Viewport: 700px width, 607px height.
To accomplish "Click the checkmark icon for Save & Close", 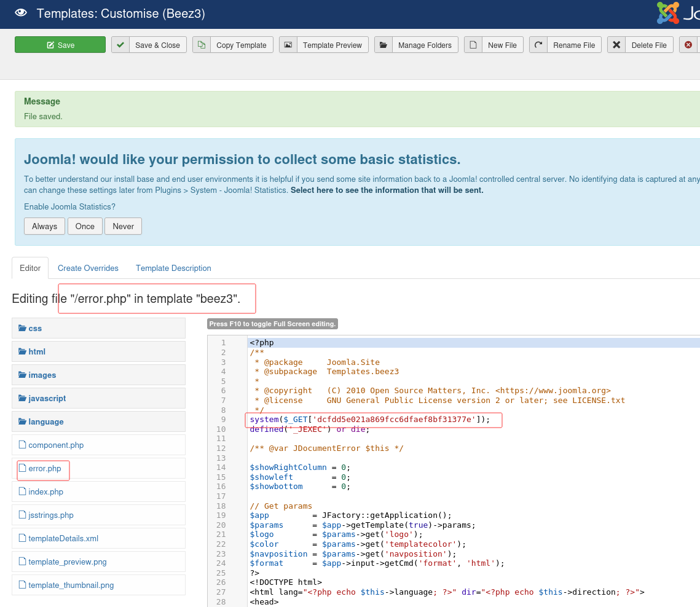I will [120, 45].
